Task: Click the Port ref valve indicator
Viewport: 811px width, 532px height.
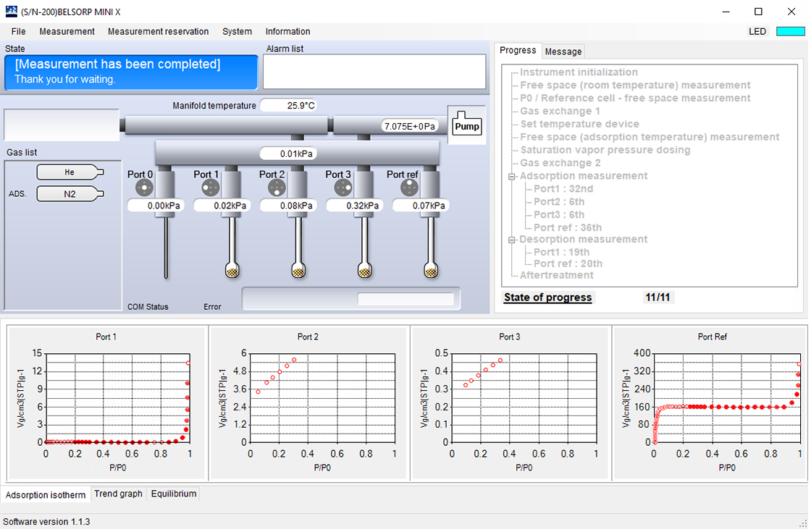Action: pos(409,187)
